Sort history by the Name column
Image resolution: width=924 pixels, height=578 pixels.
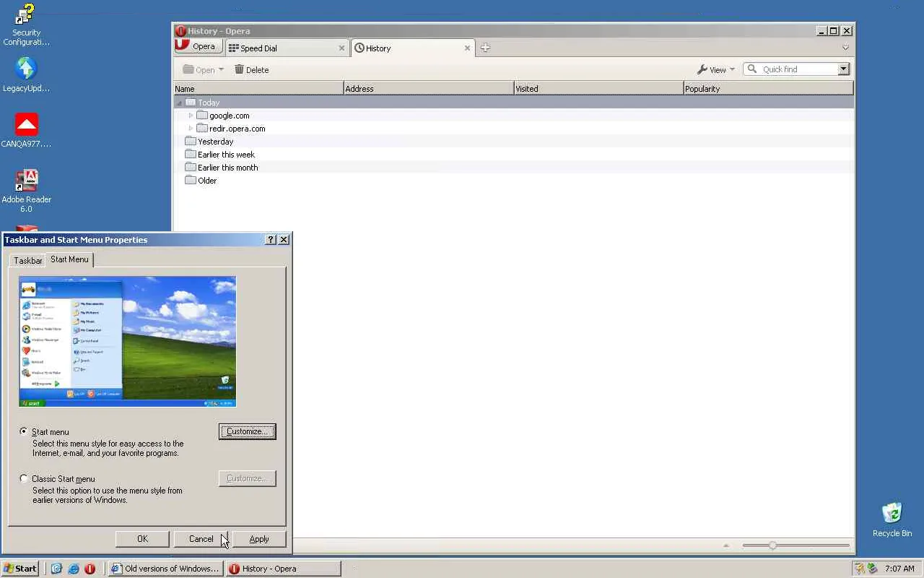[x=258, y=88]
